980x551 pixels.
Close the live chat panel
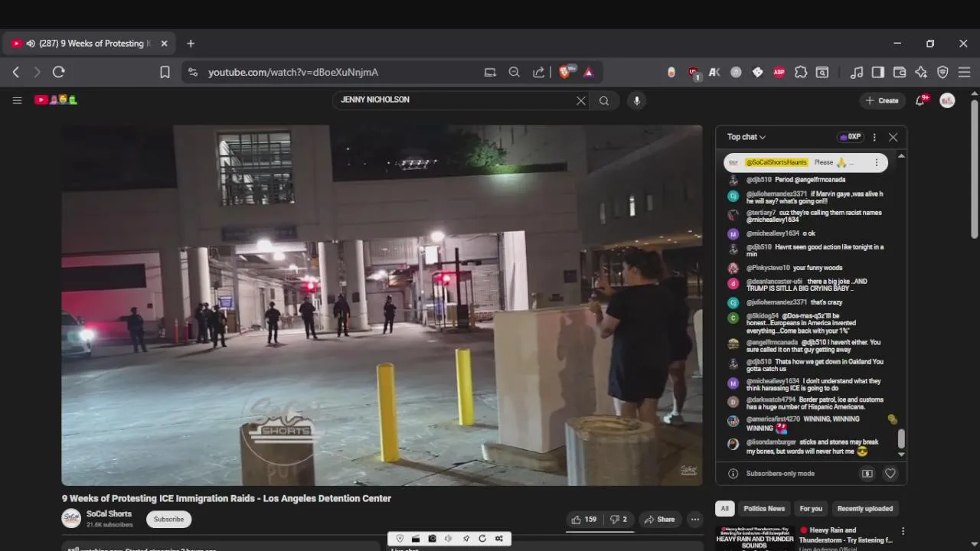[893, 137]
